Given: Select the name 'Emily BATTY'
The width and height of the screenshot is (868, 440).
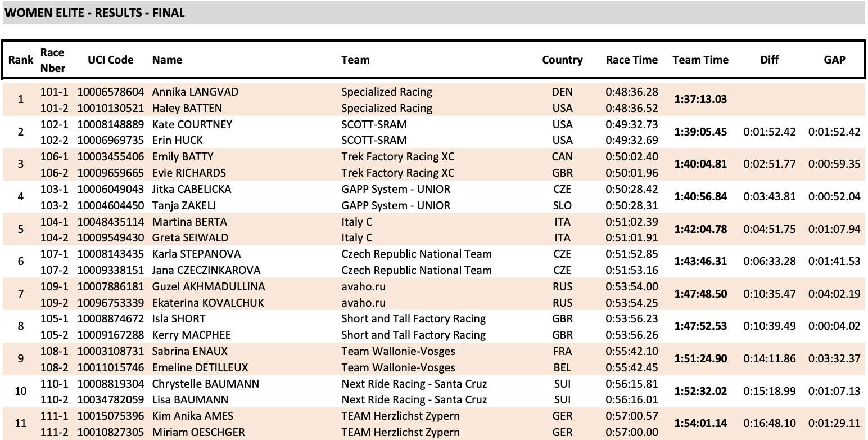Looking at the screenshot, I should point(183,156).
